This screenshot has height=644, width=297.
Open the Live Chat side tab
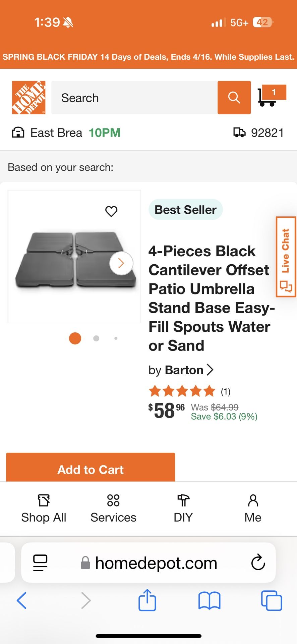tap(286, 257)
